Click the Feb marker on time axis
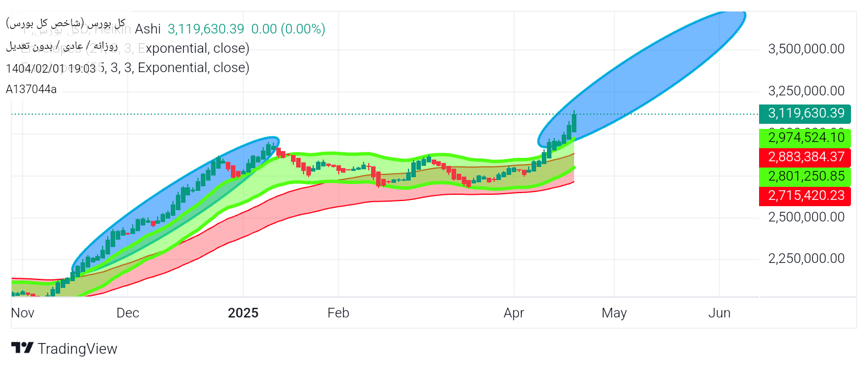The image size is (868, 368). [338, 313]
